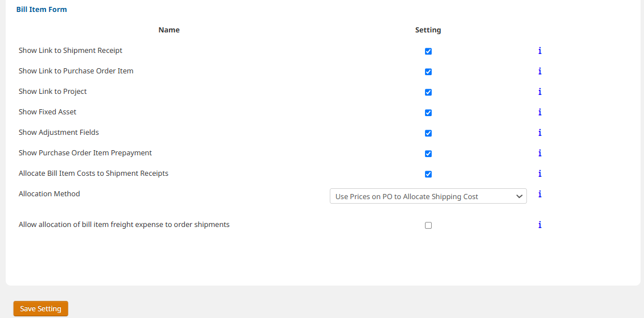Click the Bill Item Form heading

click(x=42, y=10)
